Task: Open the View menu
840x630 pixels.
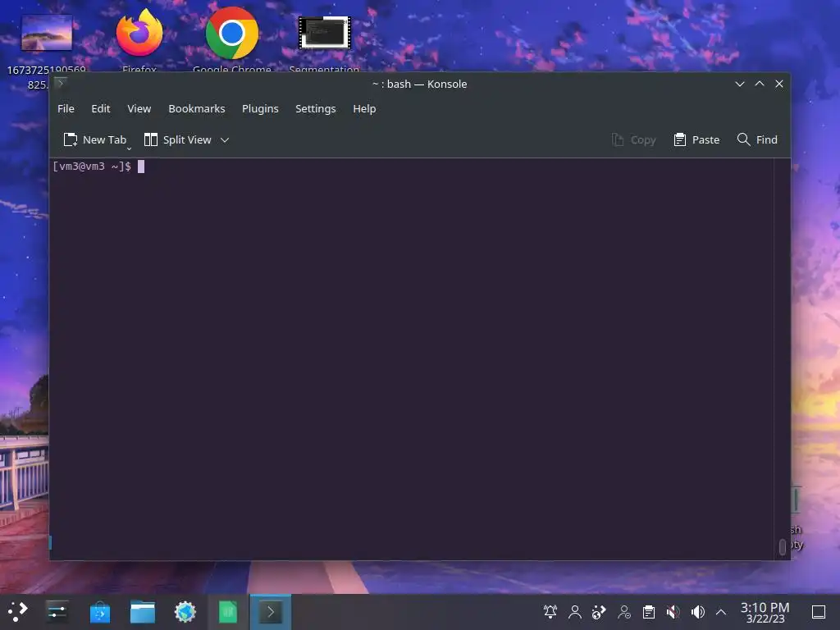Action: tap(139, 109)
